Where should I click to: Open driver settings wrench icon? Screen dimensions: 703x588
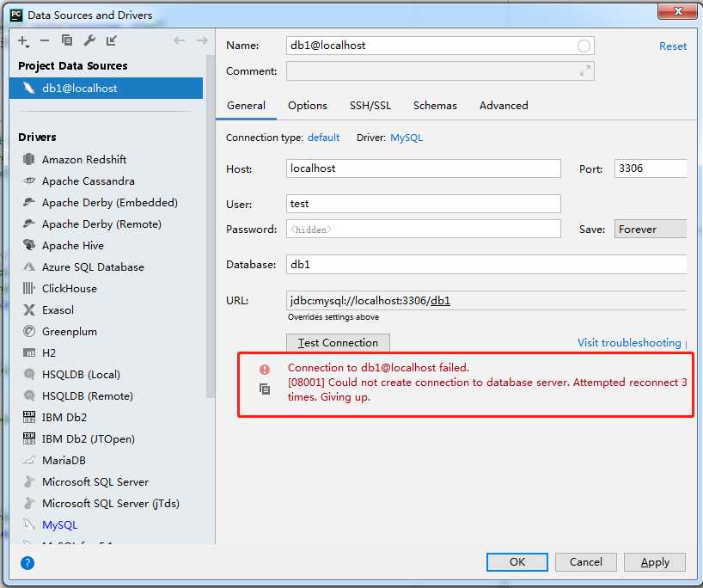point(89,40)
